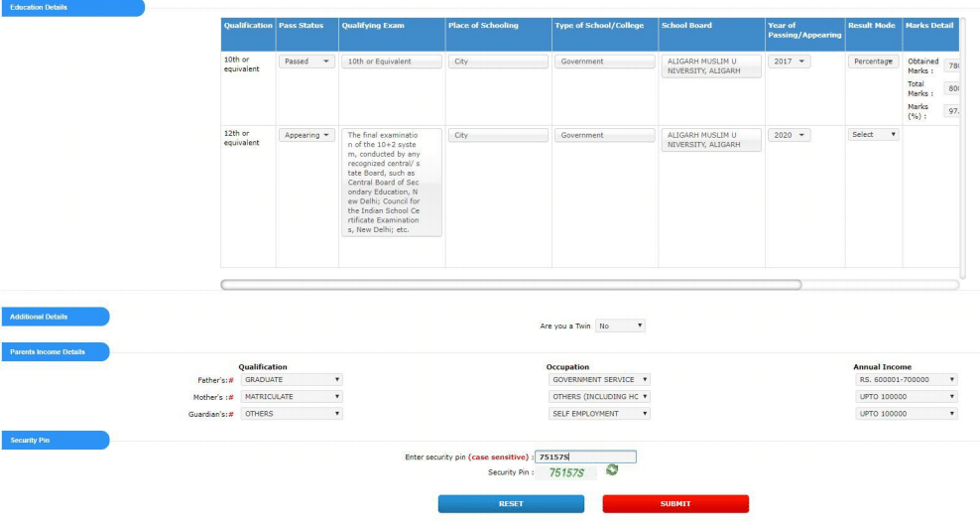Open the 10th Pass Status dropdown

pyautogui.click(x=306, y=62)
